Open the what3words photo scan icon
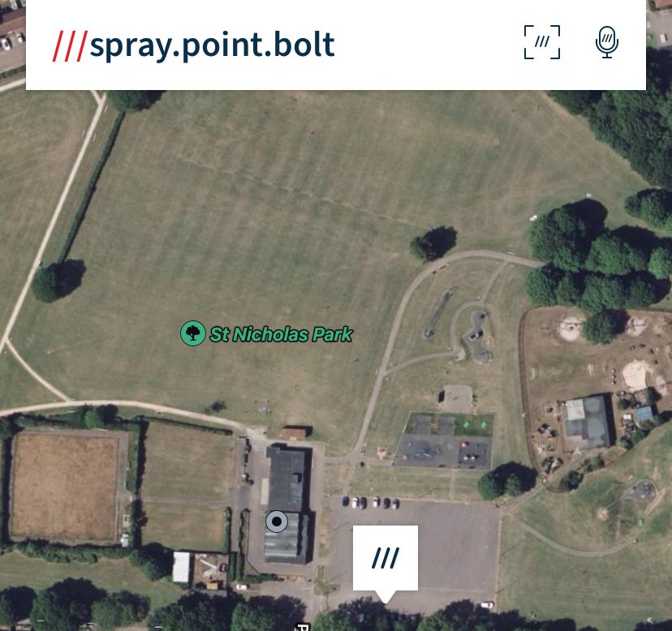This screenshot has width=672, height=631. [x=542, y=42]
